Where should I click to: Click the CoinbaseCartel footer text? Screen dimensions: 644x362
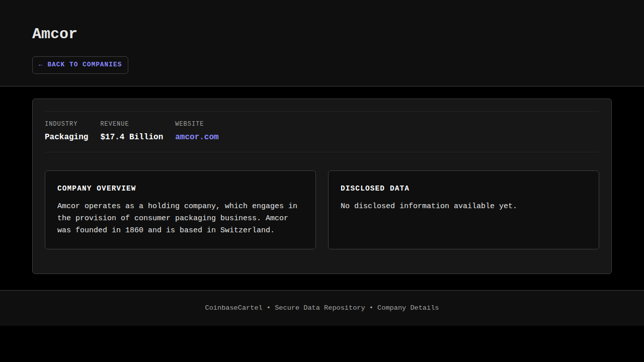point(233,308)
